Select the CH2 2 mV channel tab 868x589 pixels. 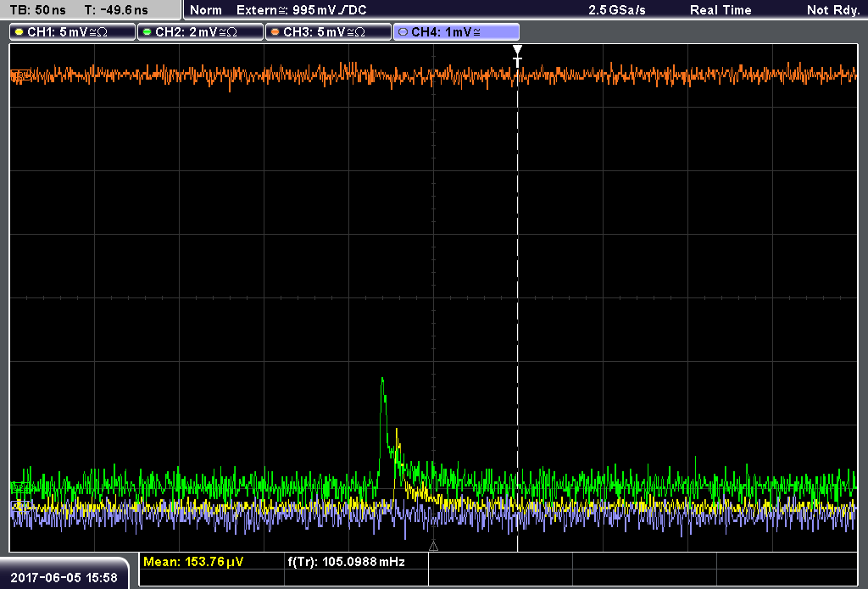[200, 32]
